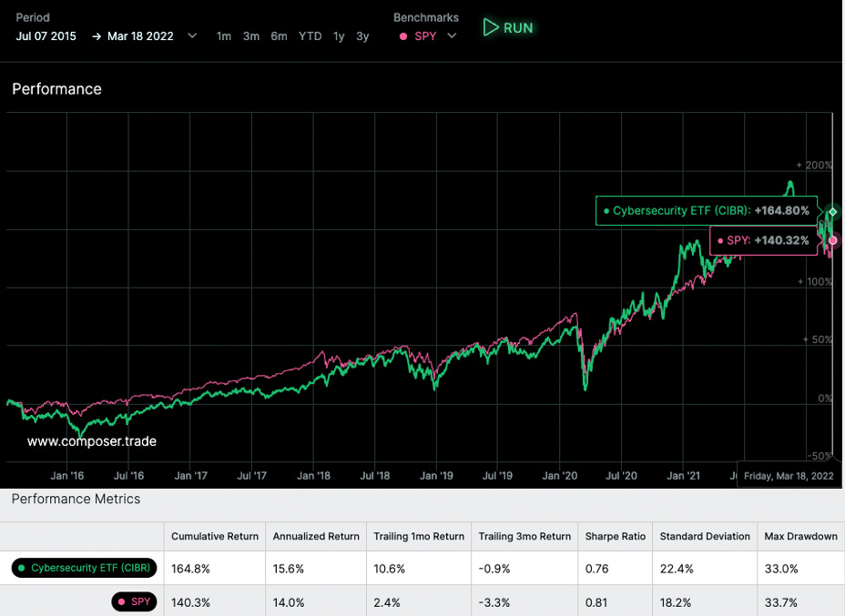Click the Standard Deviation column header

click(705, 536)
